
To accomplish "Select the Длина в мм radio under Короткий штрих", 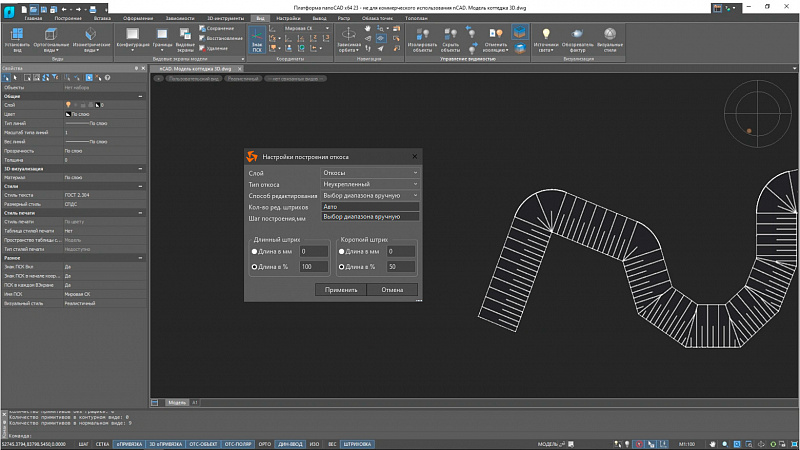I will point(341,252).
